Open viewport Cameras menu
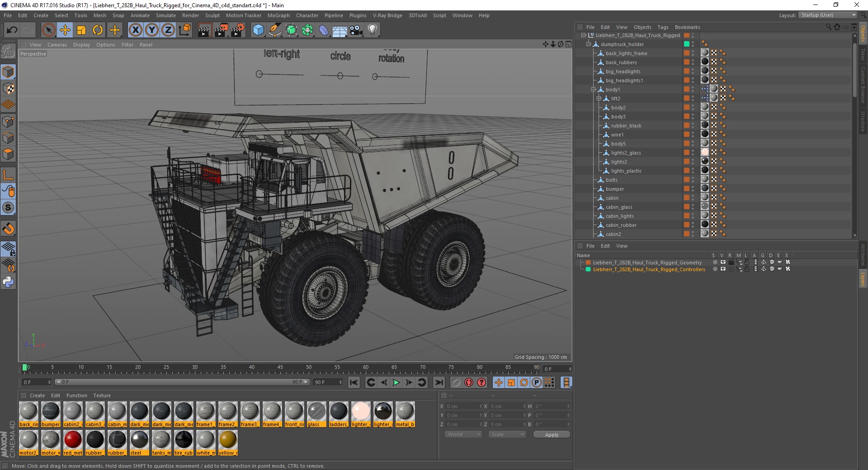 coord(57,45)
